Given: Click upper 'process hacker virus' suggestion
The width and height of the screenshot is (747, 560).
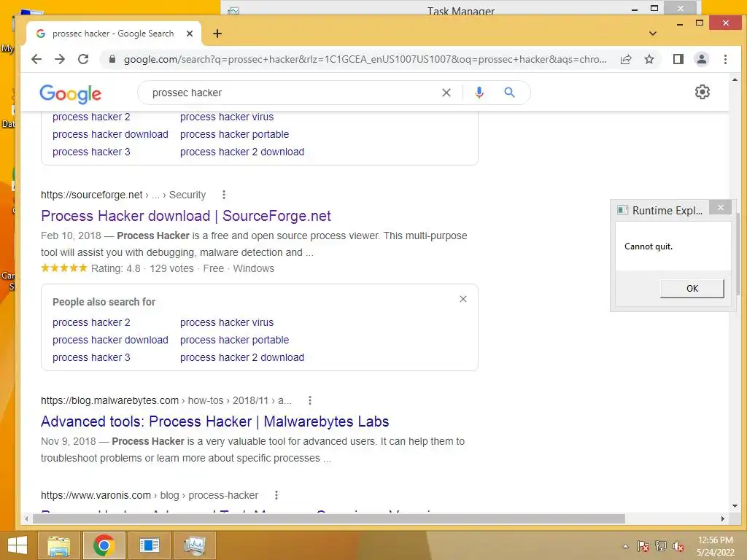Looking at the screenshot, I should pyautogui.click(x=227, y=117).
